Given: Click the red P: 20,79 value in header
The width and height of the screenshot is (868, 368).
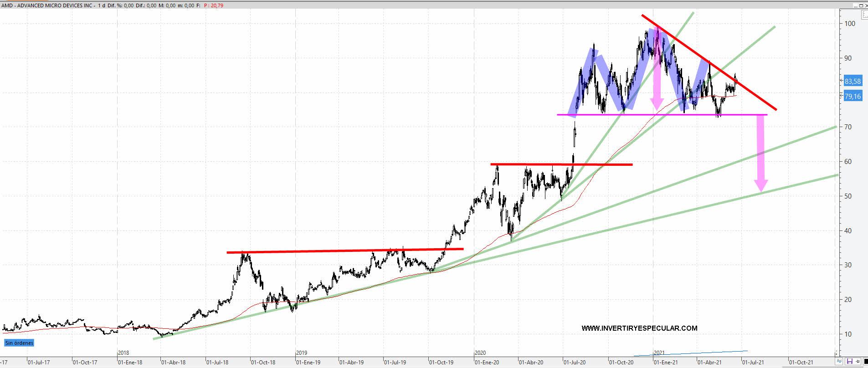Looking at the screenshot, I should click(214, 5).
